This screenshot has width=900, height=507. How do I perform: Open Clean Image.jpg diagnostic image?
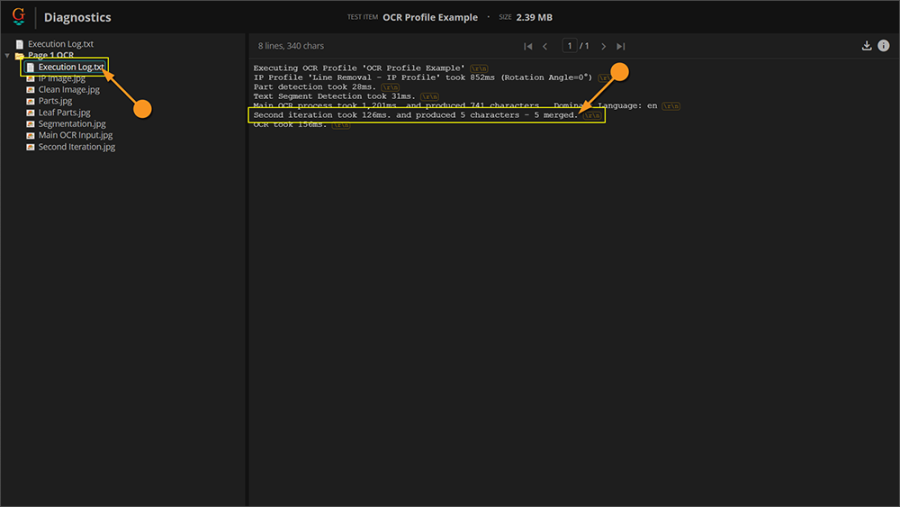point(69,90)
